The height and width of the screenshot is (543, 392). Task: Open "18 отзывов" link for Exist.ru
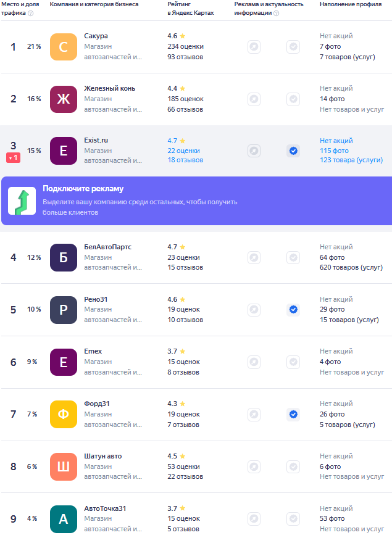(185, 160)
